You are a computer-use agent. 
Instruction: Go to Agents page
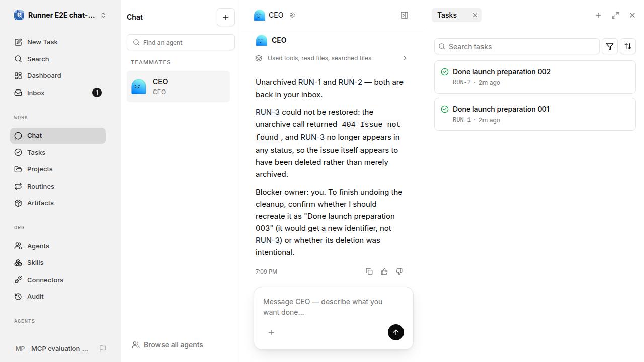[x=58, y=246]
